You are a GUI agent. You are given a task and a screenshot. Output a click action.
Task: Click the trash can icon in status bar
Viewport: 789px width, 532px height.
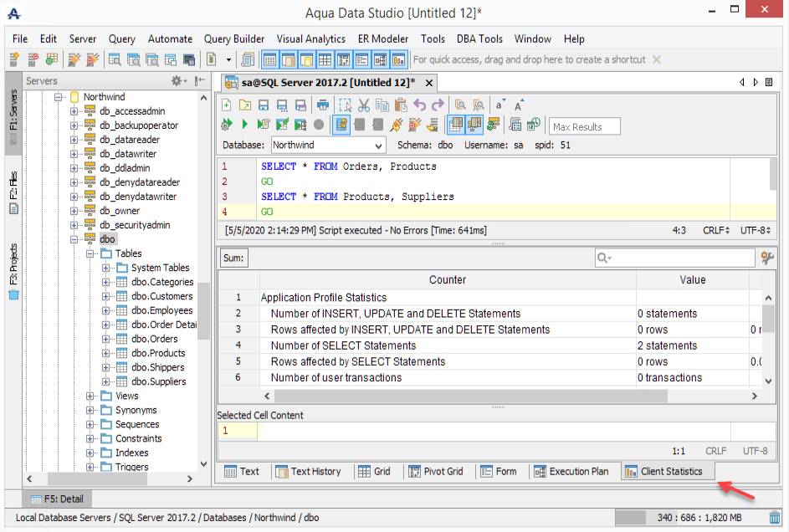775,518
